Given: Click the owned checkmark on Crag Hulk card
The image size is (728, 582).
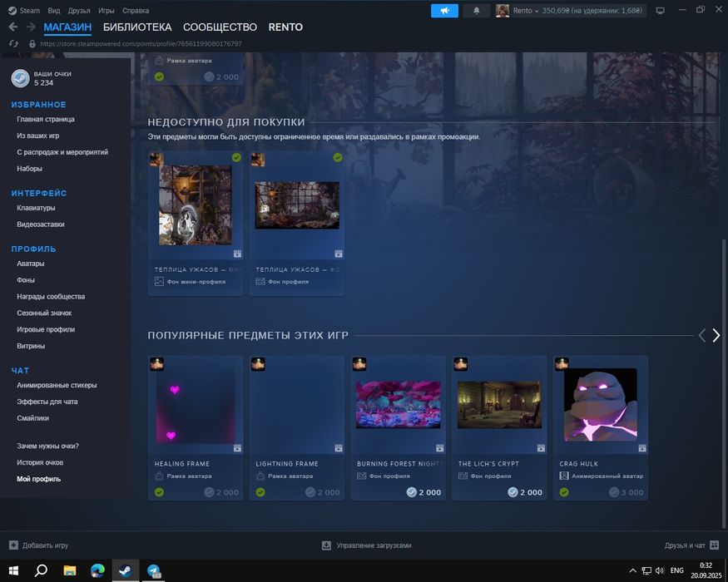Looking at the screenshot, I should (564, 492).
